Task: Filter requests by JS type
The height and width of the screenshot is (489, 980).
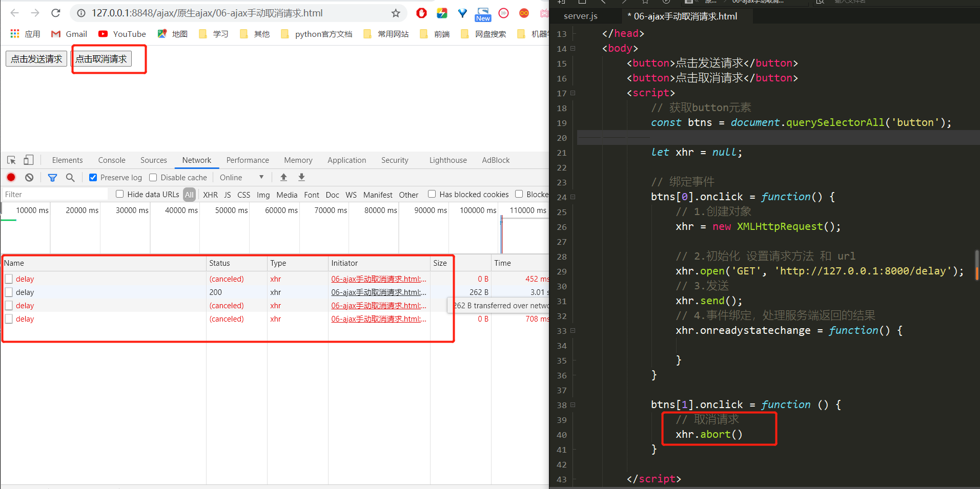Action: [x=228, y=195]
